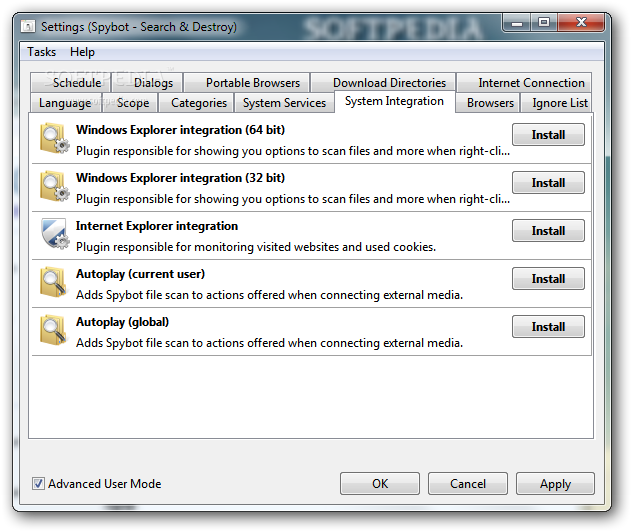Screen dimensions: 632x532
Task: Select the System Integration tab
Action: 395,101
